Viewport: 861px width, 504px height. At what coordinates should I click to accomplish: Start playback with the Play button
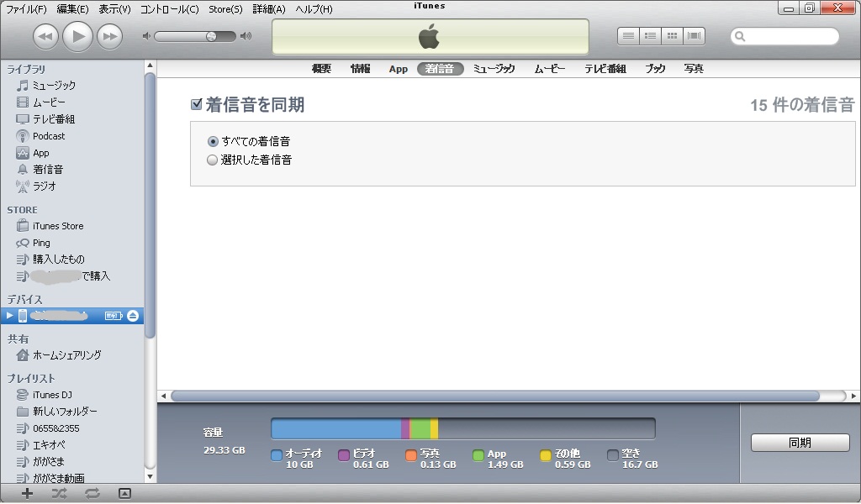(x=77, y=37)
